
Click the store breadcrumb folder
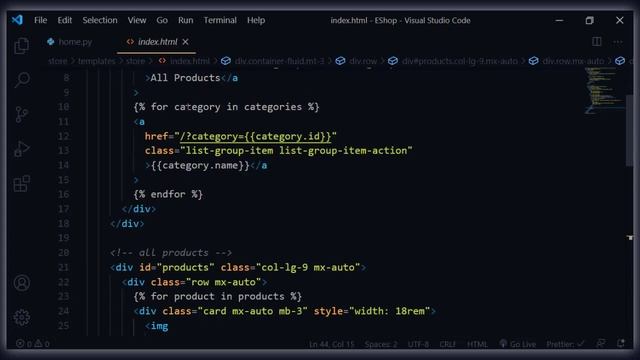coord(57,61)
